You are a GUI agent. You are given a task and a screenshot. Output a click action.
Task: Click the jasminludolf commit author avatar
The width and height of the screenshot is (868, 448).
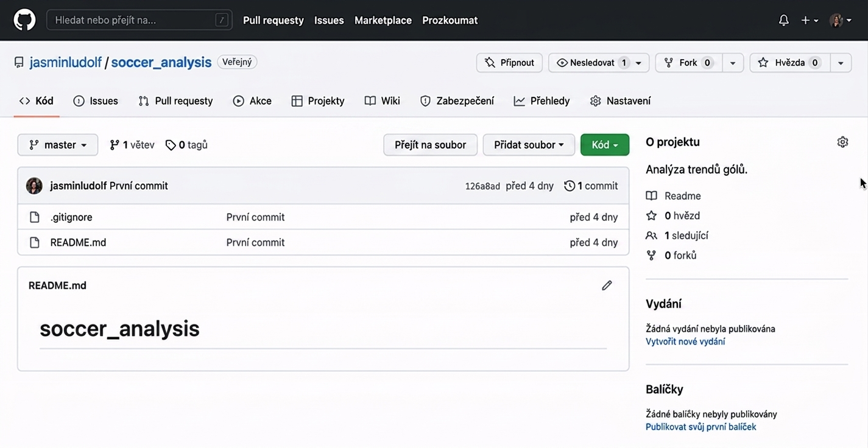pos(34,186)
